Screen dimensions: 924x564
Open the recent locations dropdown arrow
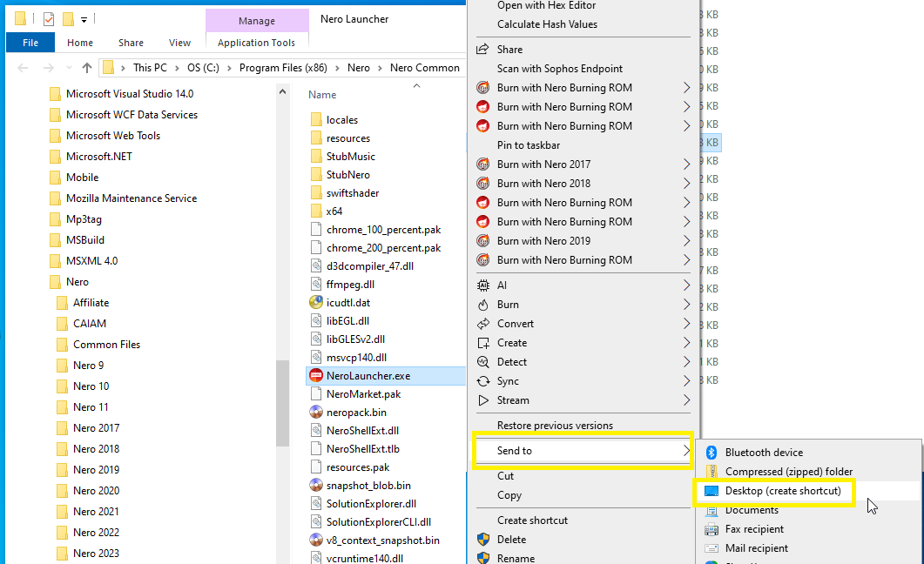tap(69, 68)
